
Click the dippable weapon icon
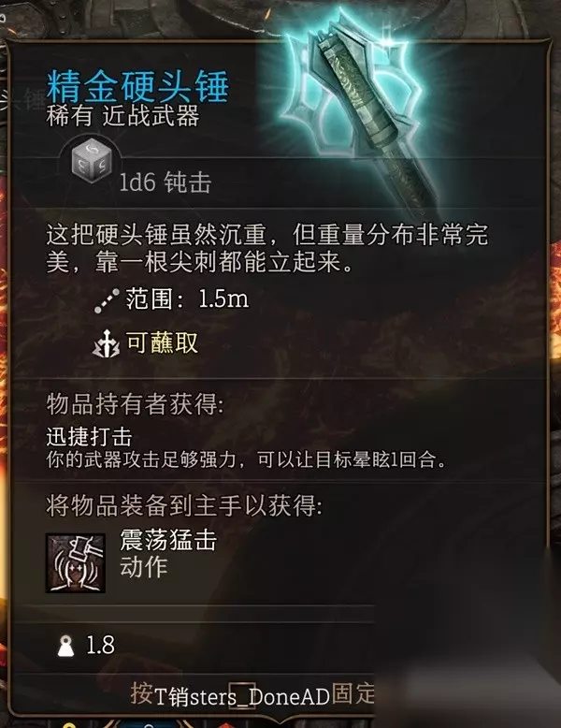107,343
